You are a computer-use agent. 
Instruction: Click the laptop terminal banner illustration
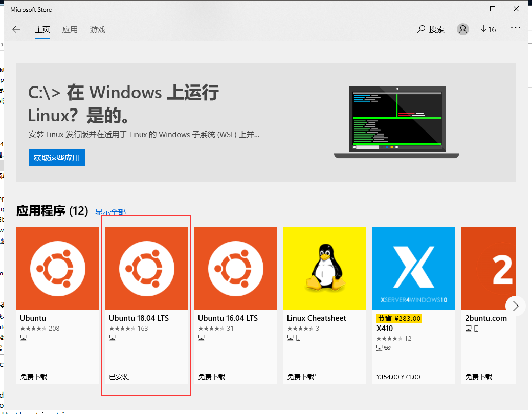coord(396,122)
